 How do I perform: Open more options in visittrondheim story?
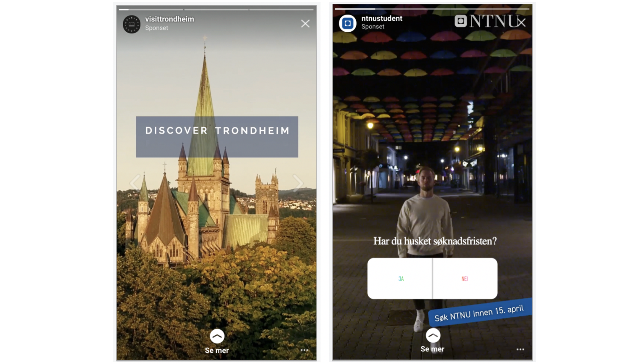304,350
